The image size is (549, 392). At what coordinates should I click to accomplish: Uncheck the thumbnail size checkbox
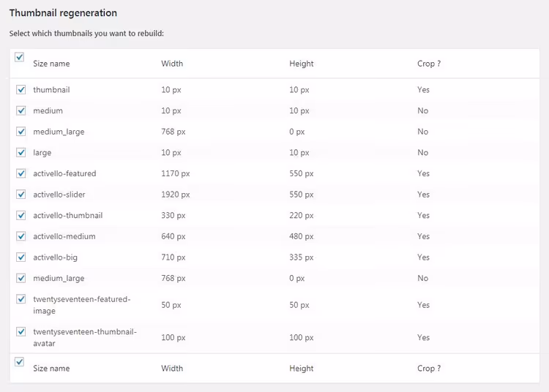click(21, 90)
